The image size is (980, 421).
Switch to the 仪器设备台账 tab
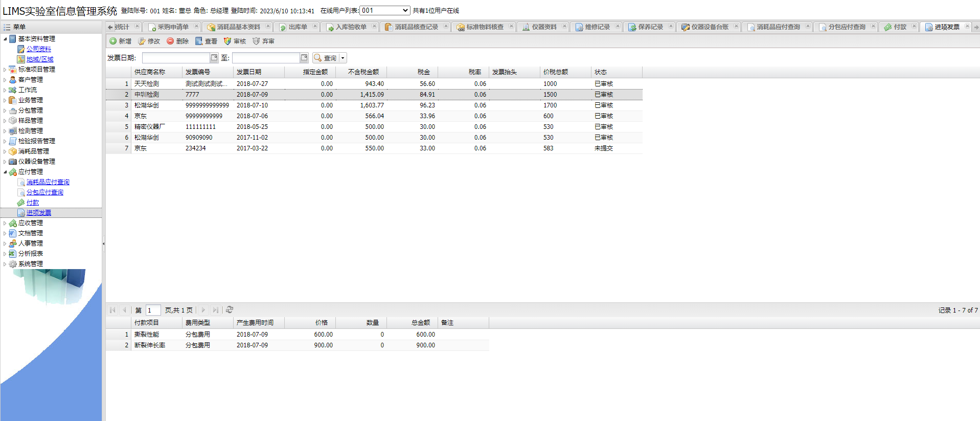click(x=710, y=27)
